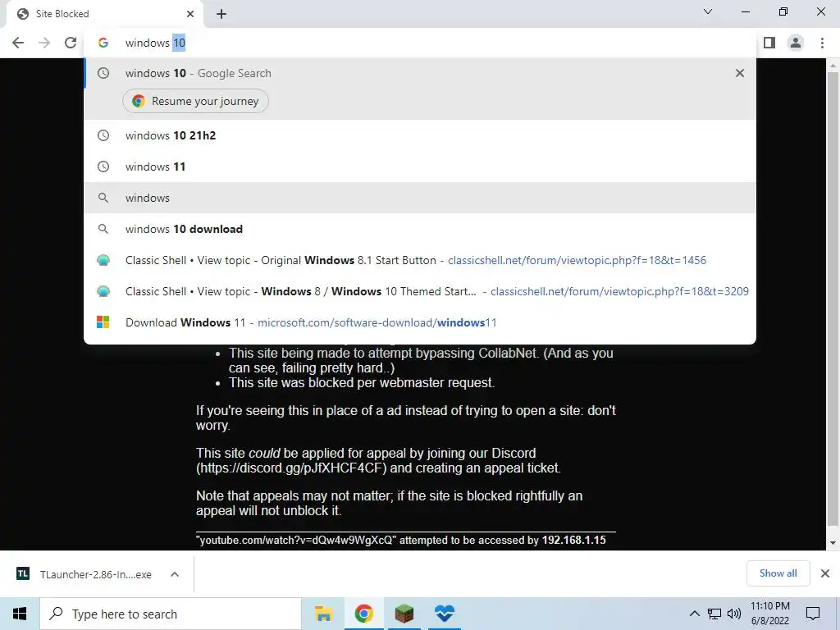840x630 pixels.
Task: Pick the 'windows 10 download' suggestion
Action: [420, 229]
